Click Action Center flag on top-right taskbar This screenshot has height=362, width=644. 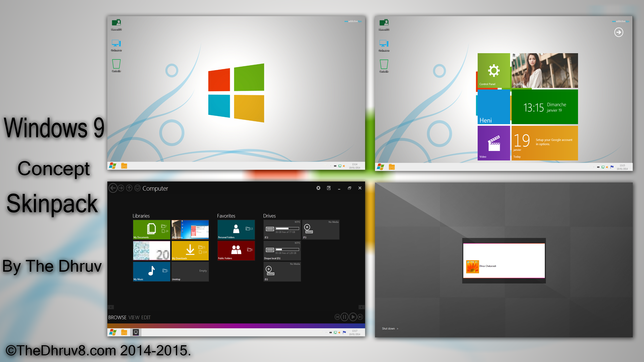pyautogui.click(x=612, y=167)
